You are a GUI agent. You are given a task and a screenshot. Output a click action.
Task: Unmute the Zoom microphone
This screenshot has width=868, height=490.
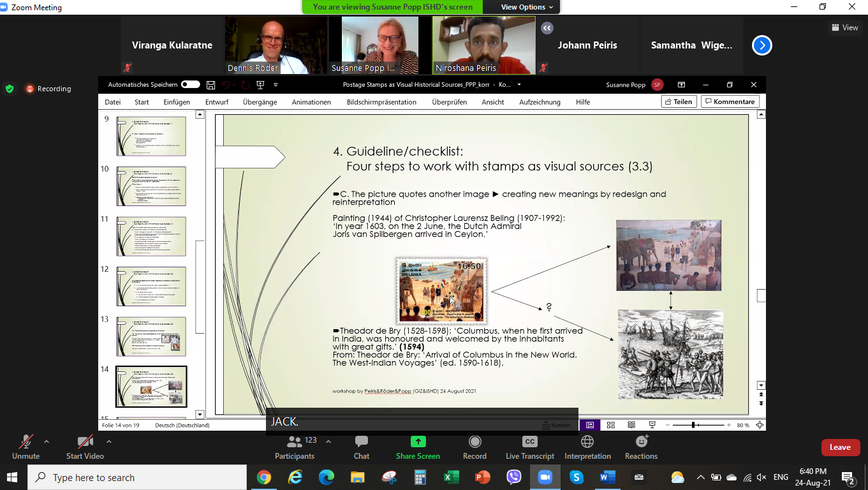pyautogui.click(x=26, y=447)
